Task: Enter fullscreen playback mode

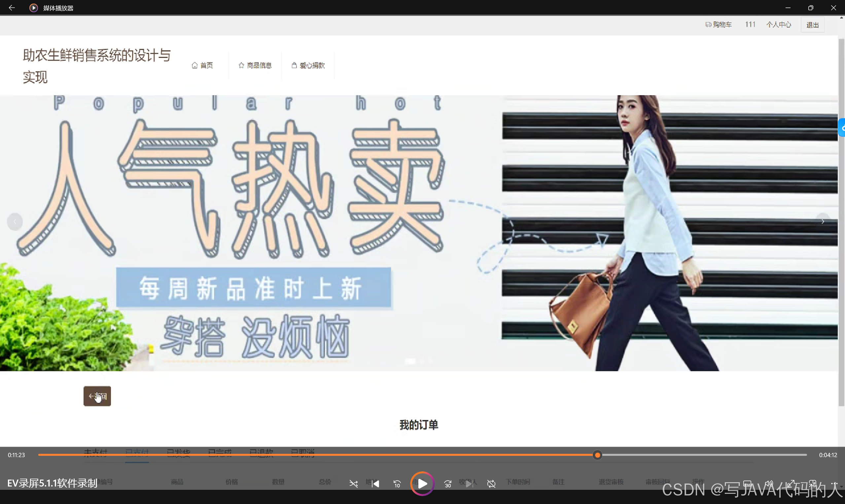Action: tap(791, 484)
